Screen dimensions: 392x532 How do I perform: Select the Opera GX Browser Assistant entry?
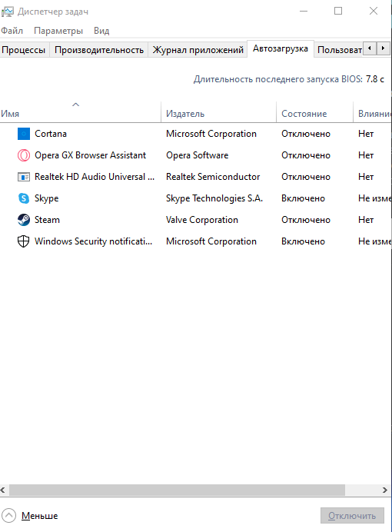[90, 155]
